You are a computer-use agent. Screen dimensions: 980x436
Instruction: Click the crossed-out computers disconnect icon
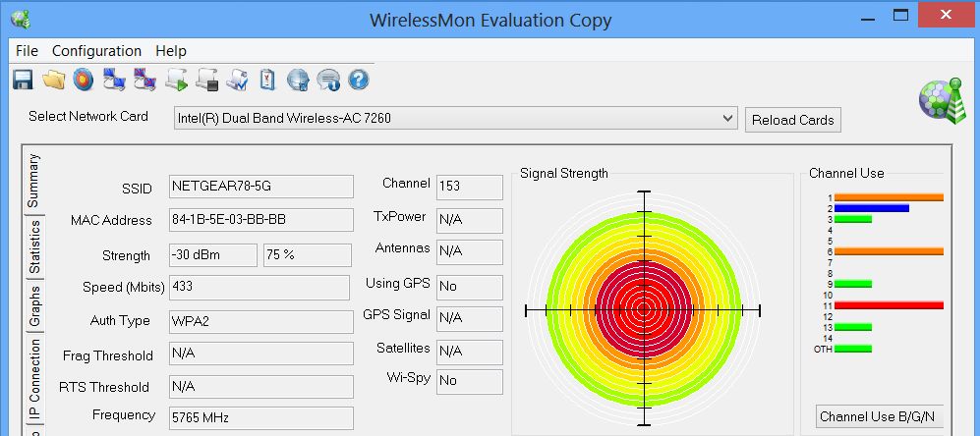144,80
